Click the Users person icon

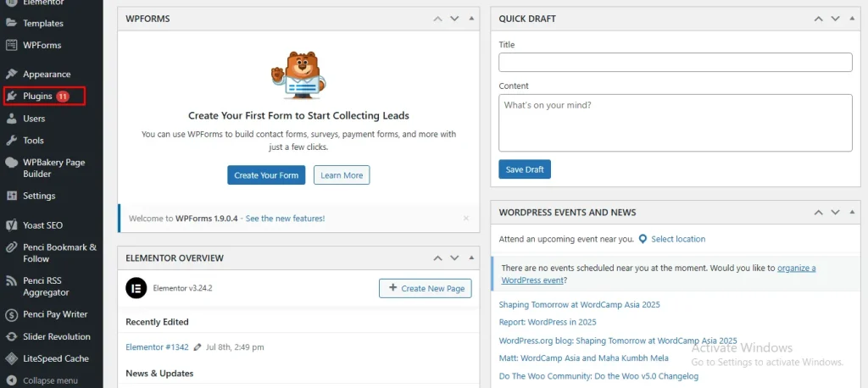click(11, 119)
